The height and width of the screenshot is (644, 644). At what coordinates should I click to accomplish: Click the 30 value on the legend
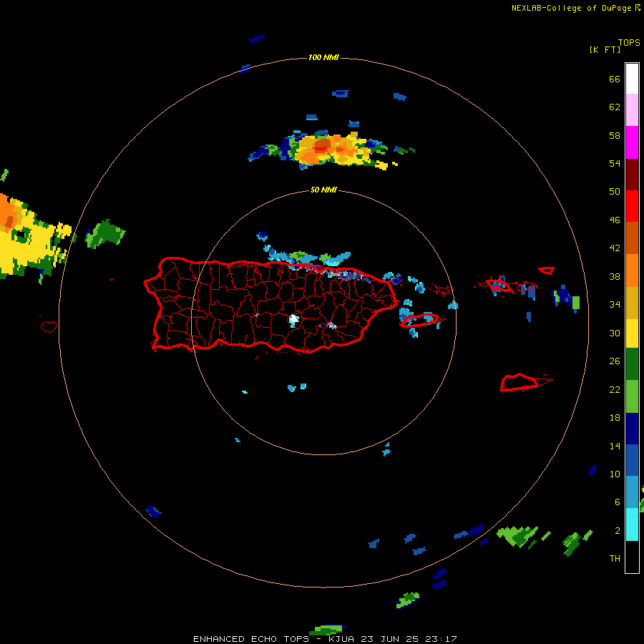tap(615, 333)
